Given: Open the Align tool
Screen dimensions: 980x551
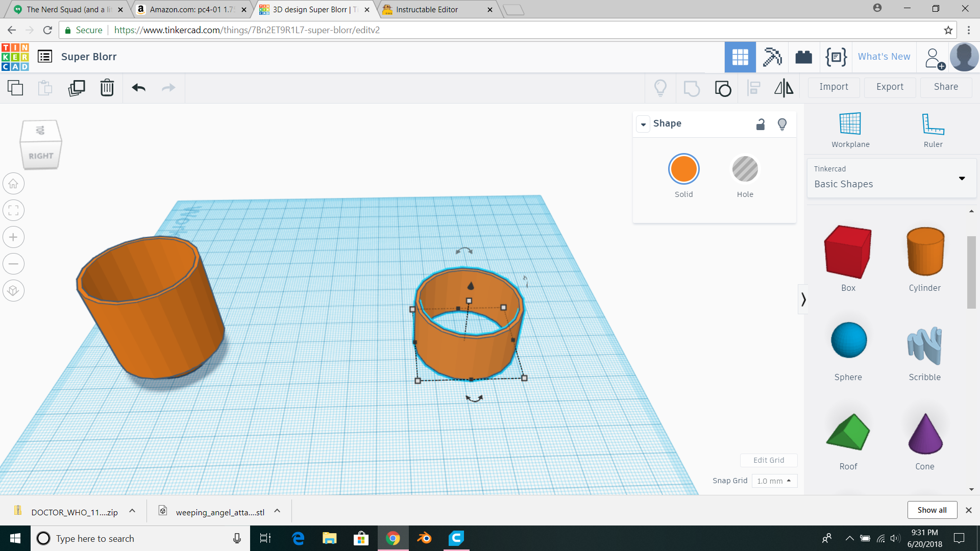Looking at the screenshot, I should coord(754,88).
